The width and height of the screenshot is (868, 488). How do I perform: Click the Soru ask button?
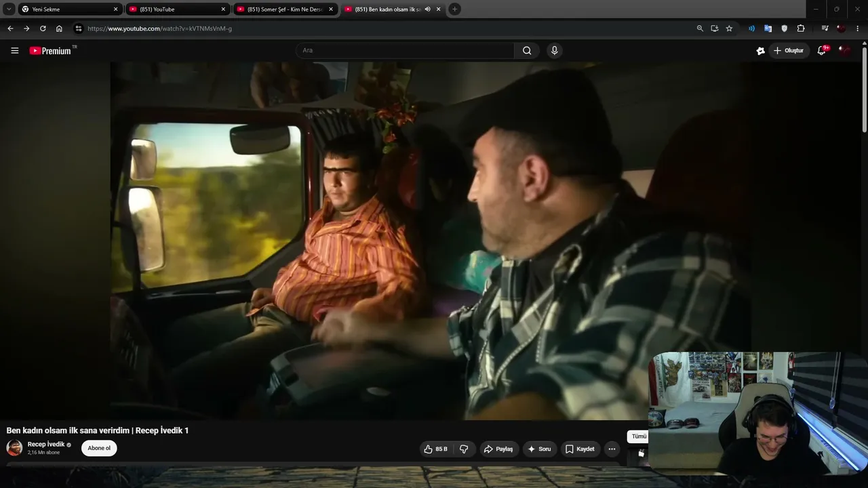540,449
